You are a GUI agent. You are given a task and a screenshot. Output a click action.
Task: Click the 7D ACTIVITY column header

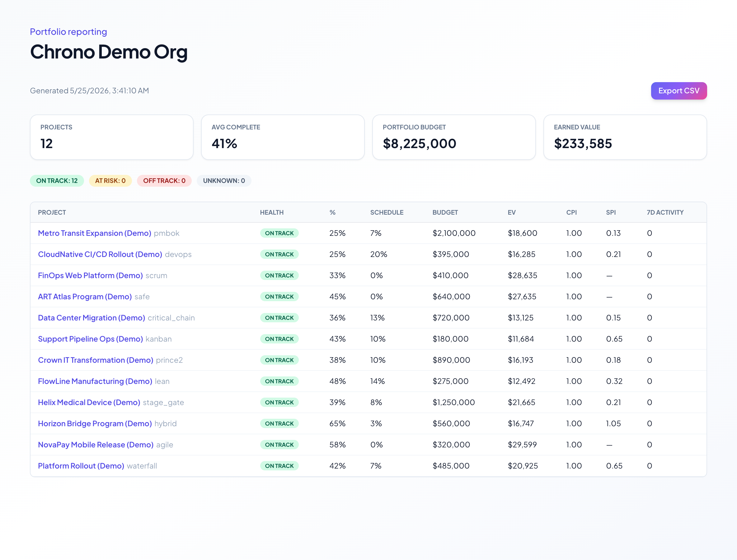[665, 212]
